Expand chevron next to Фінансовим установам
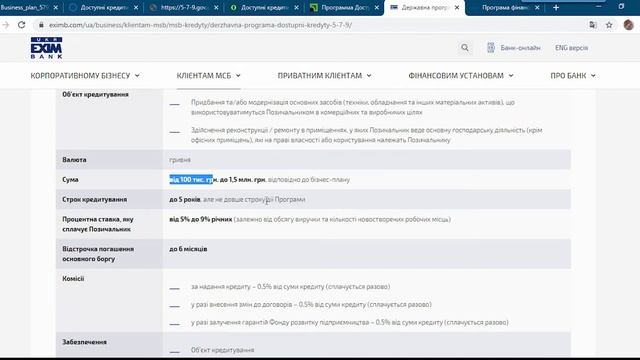Screen dimensions: 640x360 coord(511,76)
